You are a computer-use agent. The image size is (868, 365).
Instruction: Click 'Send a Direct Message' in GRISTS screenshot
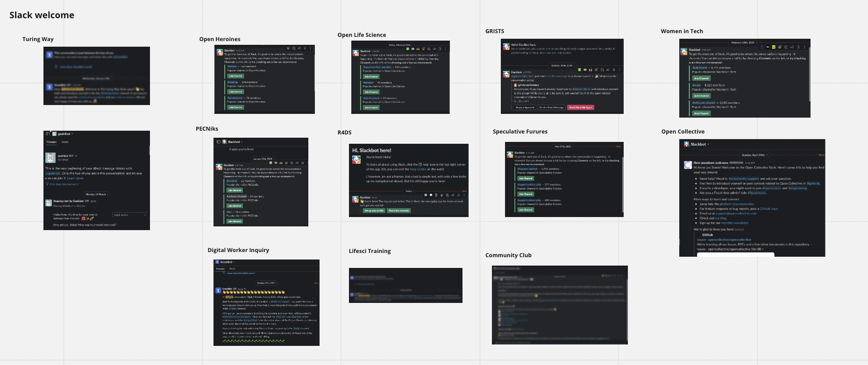point(552,107)
